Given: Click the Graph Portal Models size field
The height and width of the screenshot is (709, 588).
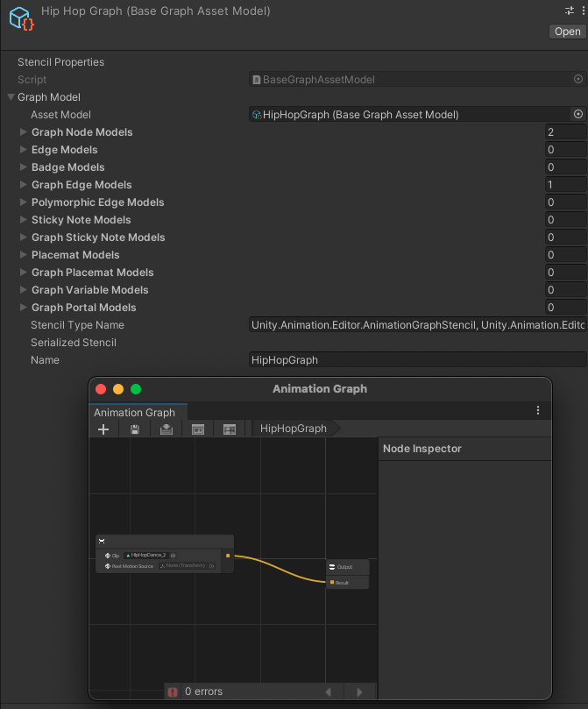Looking at the screenshot, I should (x=565, y=308).
